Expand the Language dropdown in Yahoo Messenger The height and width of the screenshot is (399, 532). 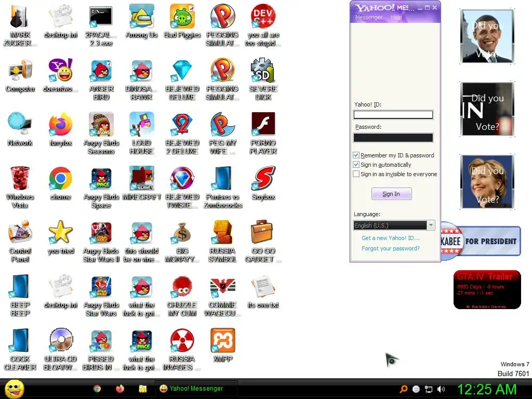pos(431,225)
